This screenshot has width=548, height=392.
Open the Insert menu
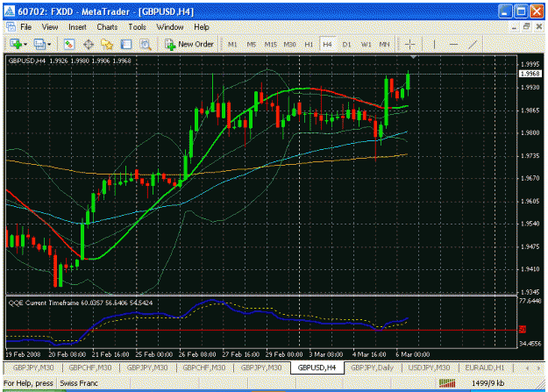77,27
